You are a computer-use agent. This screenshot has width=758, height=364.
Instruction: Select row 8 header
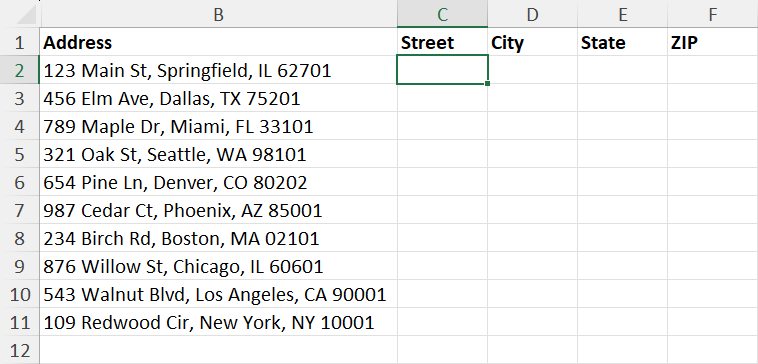click(19, 239)
